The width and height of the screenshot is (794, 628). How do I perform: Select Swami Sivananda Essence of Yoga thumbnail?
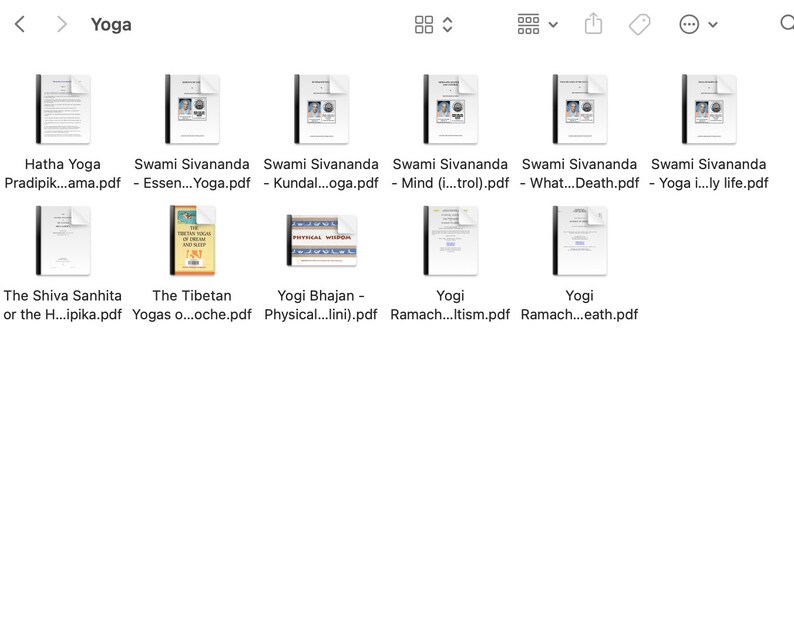(192, 109)
